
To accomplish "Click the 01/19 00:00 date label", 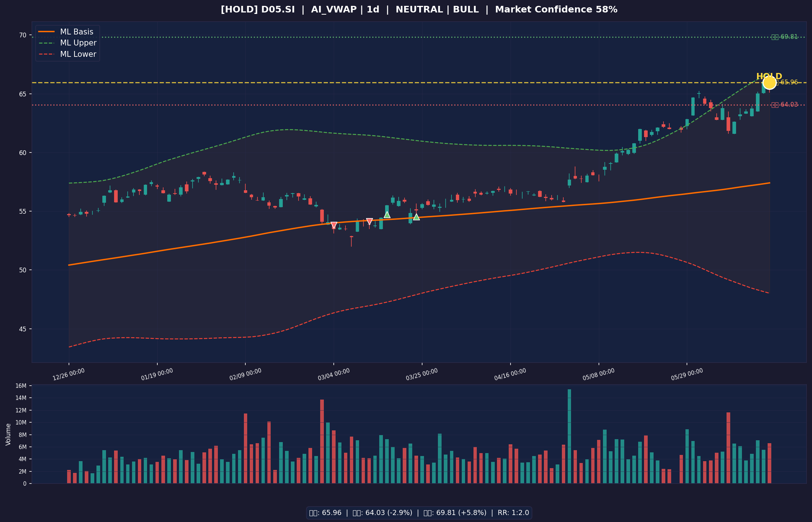I will 157,374.
